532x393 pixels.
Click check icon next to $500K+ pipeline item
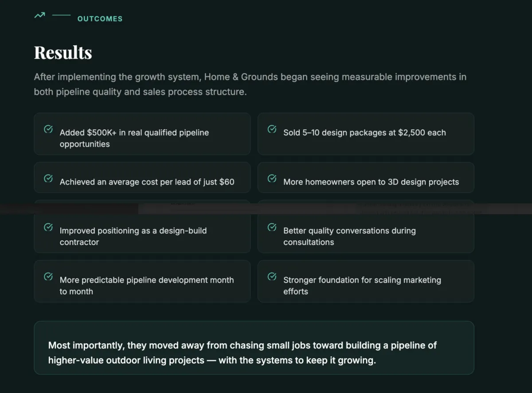(x=48, y=129)
